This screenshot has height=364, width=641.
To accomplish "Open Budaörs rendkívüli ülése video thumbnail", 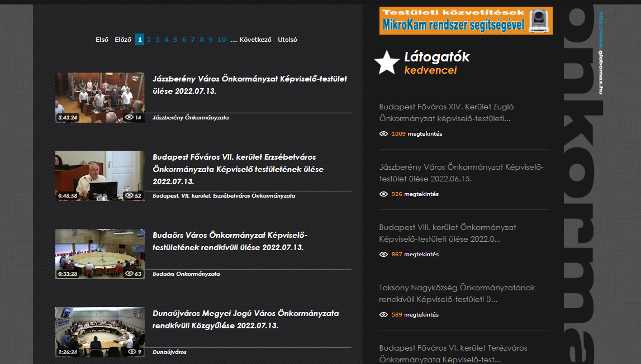I will tap(100, 253).
